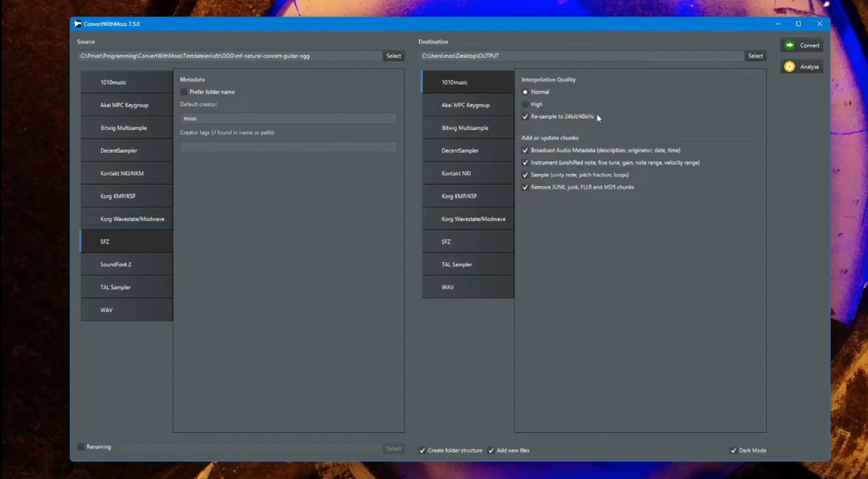Select High interpolation quality
The height and width of the screenshot is (479, 868).
(x=525, y=104)
